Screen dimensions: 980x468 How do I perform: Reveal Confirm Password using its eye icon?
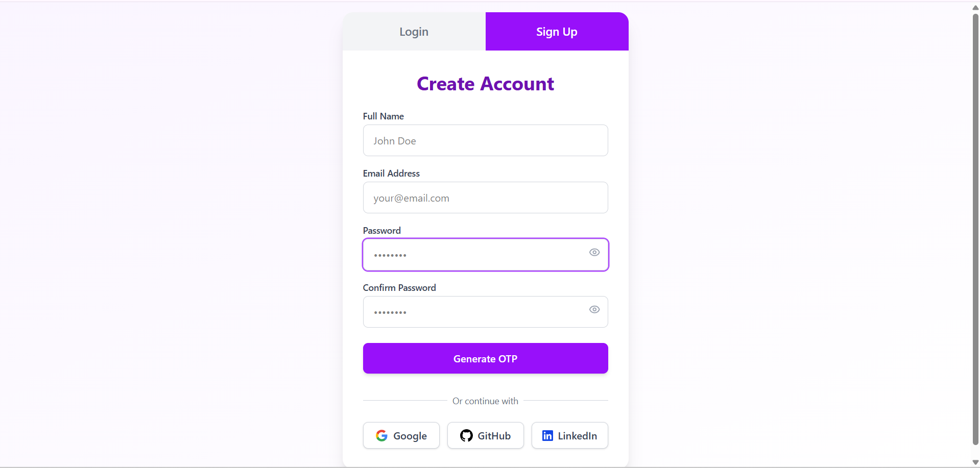click(x=594, y=309)
